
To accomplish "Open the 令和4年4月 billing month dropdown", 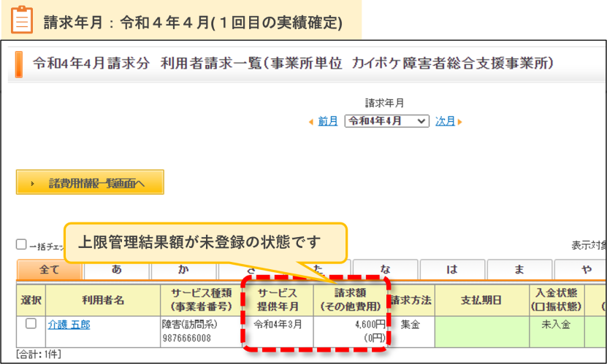I will 386,121.
